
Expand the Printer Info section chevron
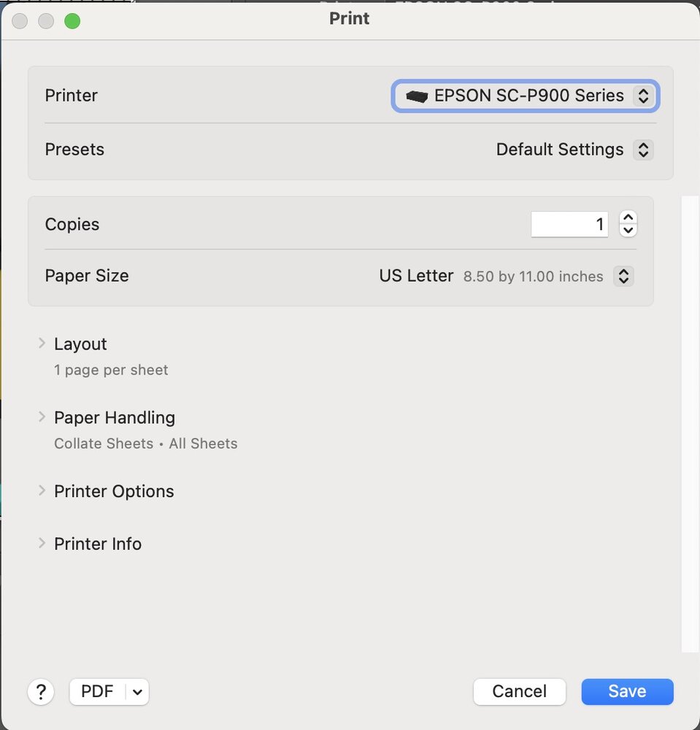pyautogui.click(x=42, y=543)
